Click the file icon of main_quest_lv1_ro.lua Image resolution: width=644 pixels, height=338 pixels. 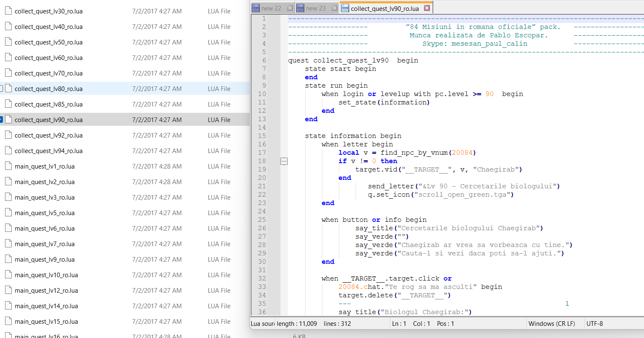pyautogui.click(x=8, y=166)
